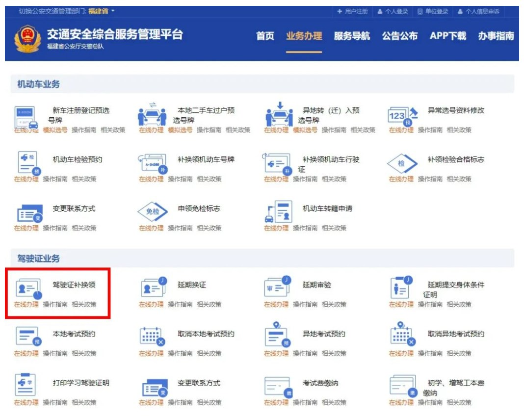
Task: Open the 福建省 department switch dropdown
Action: pyautogui.click(x=101, y=11)
